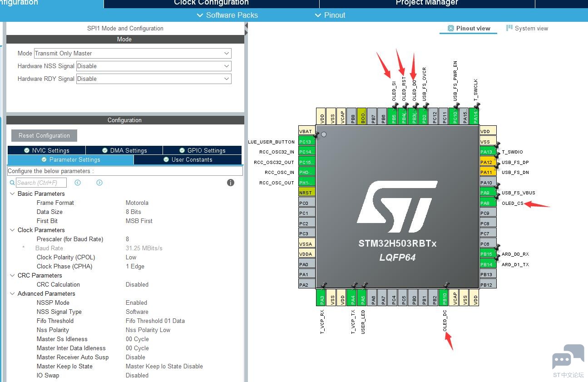Click pin PB14 labeled ARD_D1_TX

point(488,264)
